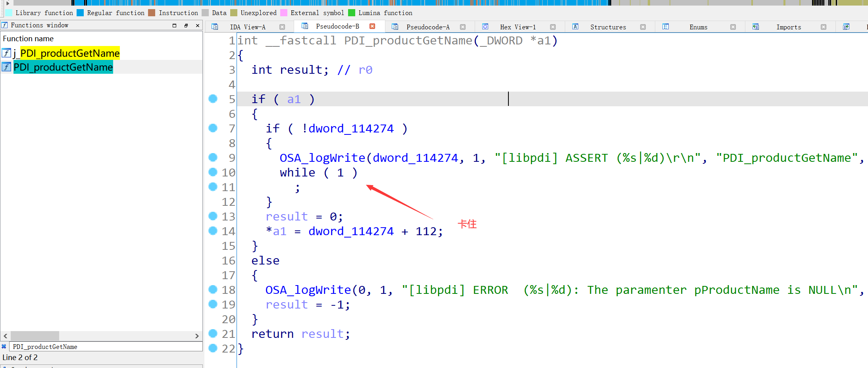Undock the Functions window panel
Viewport: 868px width, 368px height.
pyautogui.click(x=186, y=25)
